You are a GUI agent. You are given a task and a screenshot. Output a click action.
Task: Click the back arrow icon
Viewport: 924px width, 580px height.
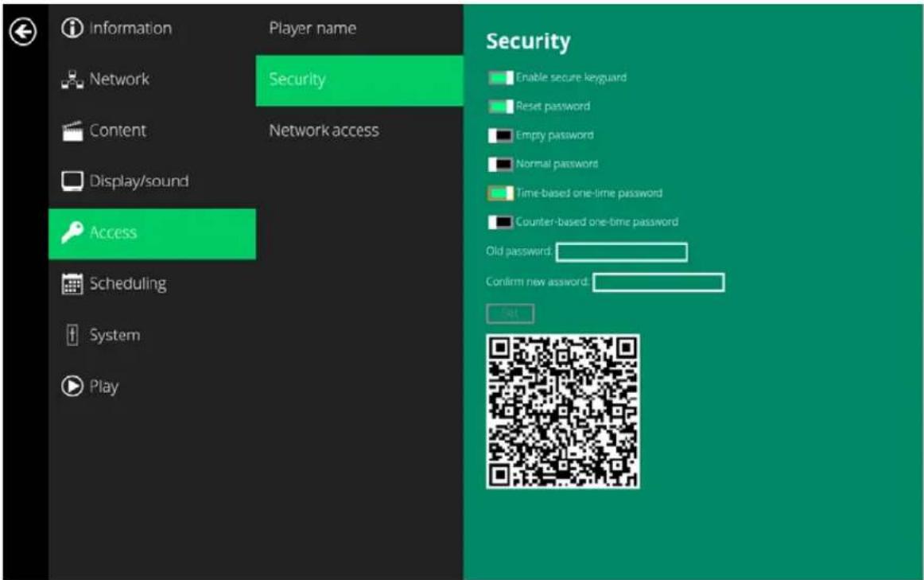pyautogui.click(x=23, y=32)
